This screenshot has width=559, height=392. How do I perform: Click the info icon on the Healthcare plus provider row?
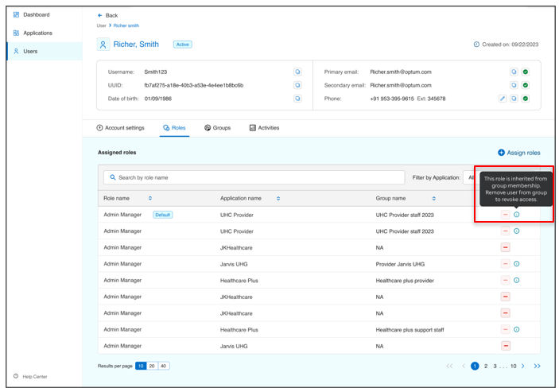coord(517,281)
